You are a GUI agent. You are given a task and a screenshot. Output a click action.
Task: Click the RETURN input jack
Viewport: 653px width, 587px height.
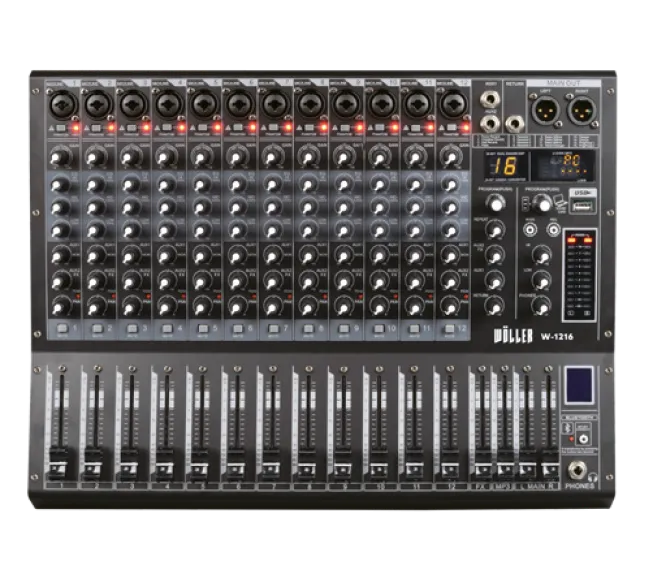pos(516,123)
